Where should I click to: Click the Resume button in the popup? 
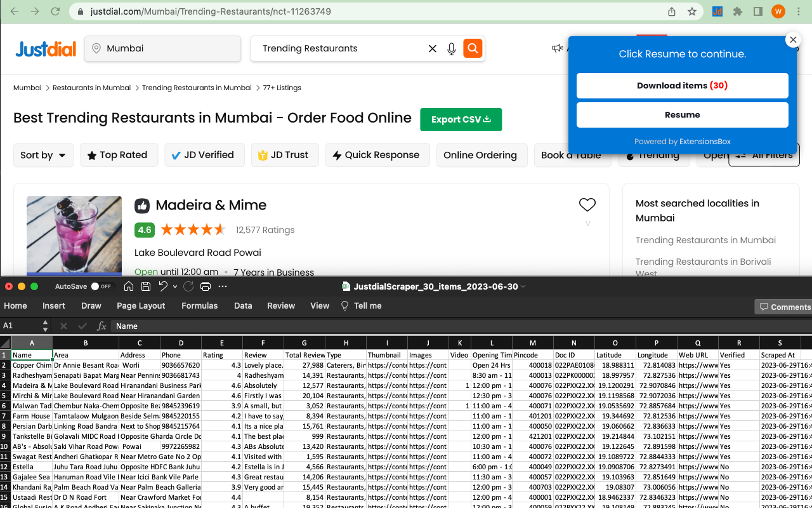(x=682, y=114)
